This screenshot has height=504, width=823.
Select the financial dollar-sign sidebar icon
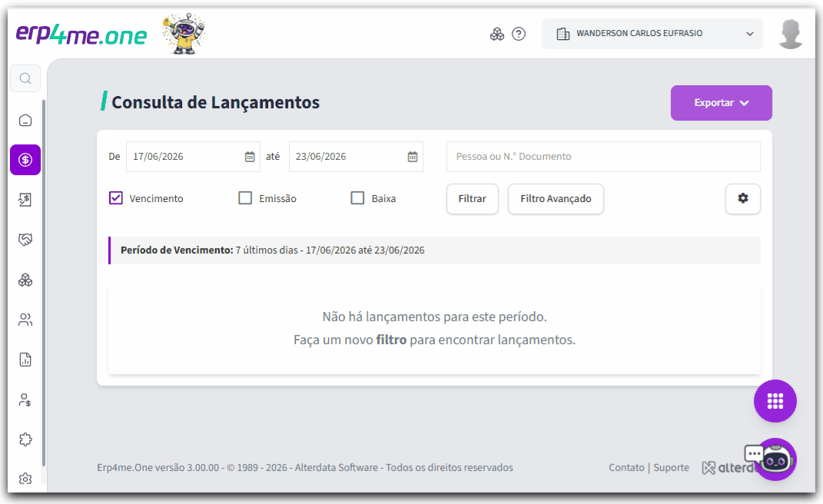click(x=25, y=160)
